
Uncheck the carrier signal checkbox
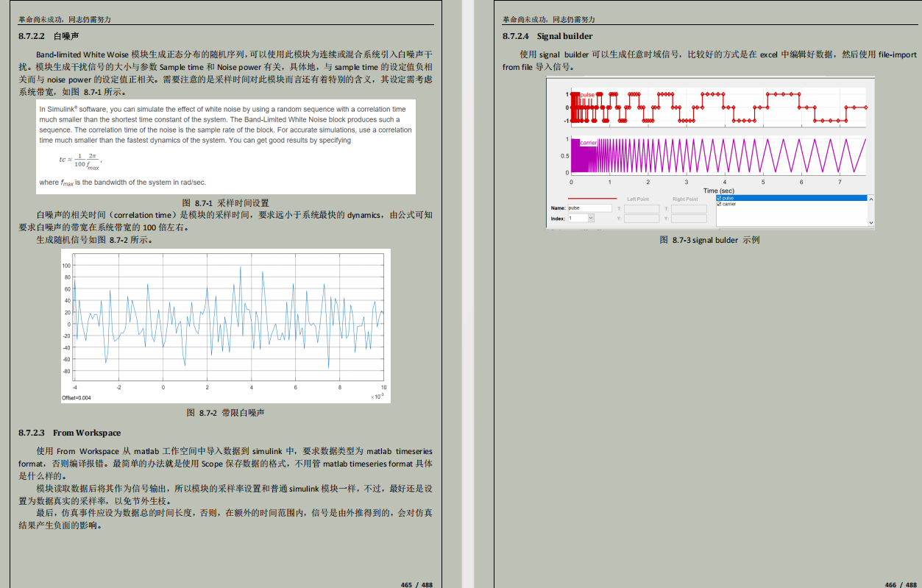[719, 204]
